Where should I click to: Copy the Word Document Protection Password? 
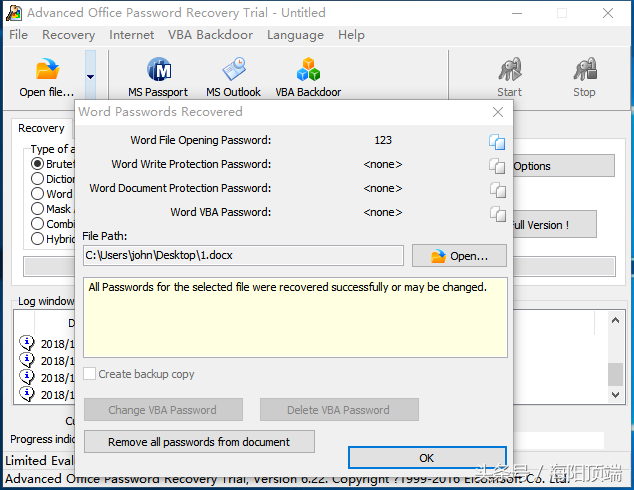point(498,190)
